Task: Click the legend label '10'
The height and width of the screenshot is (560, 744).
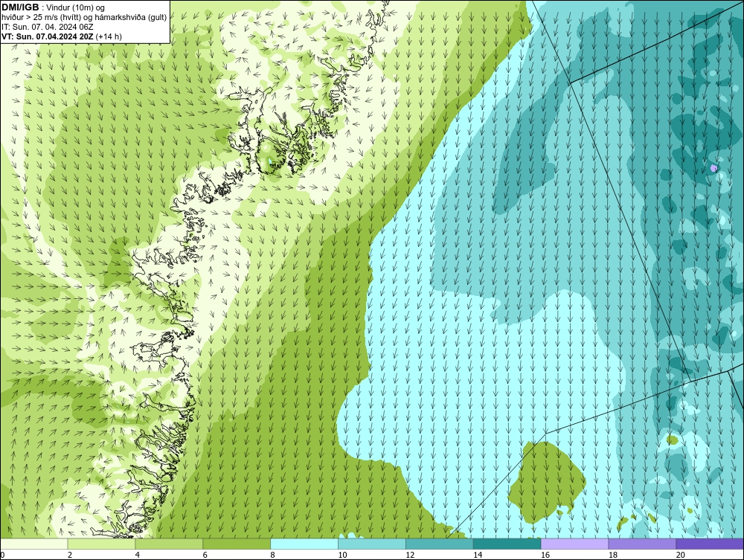Action: [x=342, y=555]
